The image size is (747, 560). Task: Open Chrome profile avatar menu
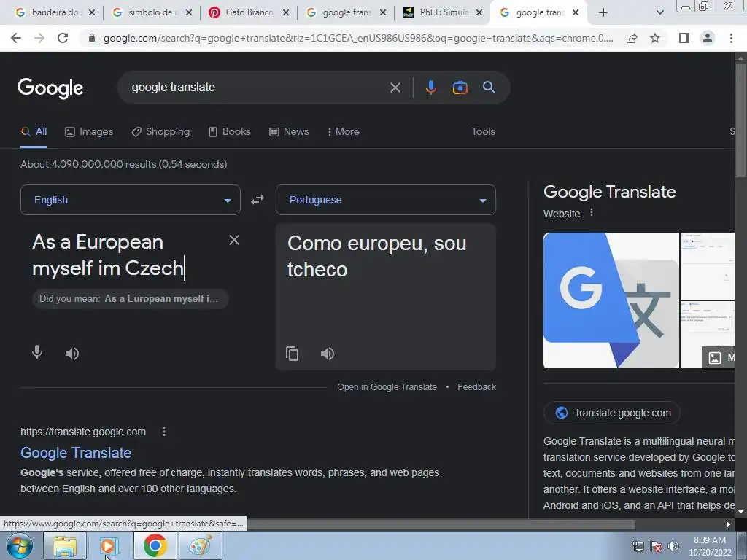click(708, 38)
